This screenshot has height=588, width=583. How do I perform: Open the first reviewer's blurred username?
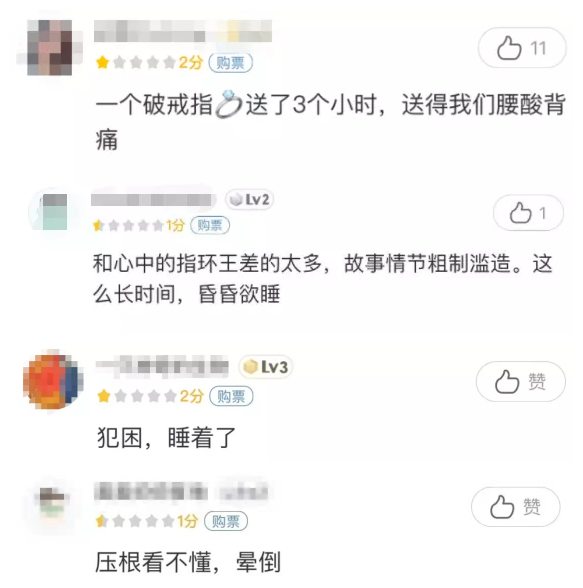pyautogui.click(x=183, y=31)
